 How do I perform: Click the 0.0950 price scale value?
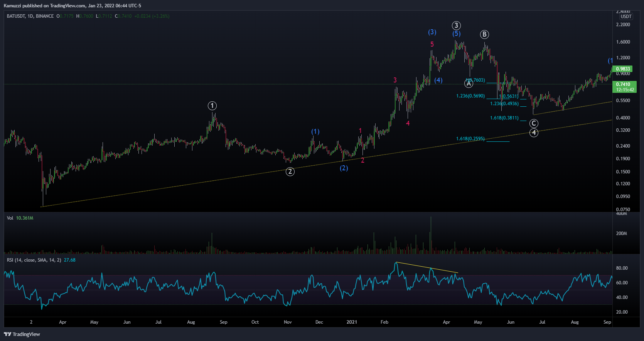(623, 197)
